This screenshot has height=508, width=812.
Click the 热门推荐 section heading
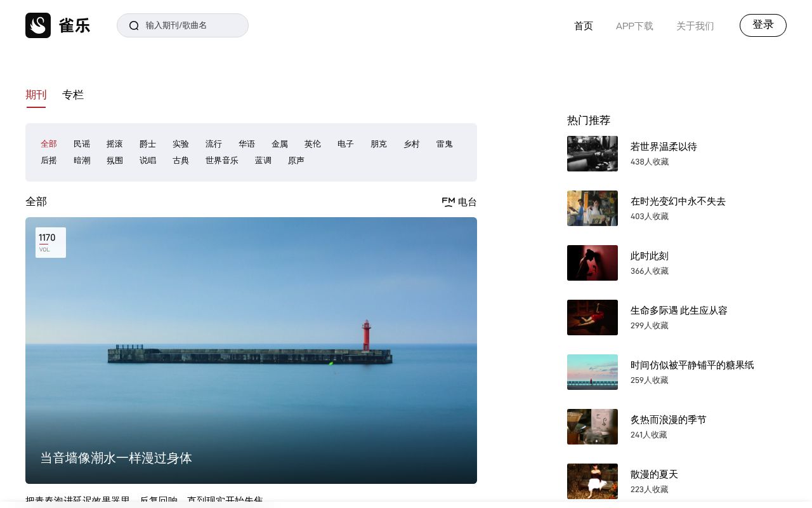tap(589, 120)
